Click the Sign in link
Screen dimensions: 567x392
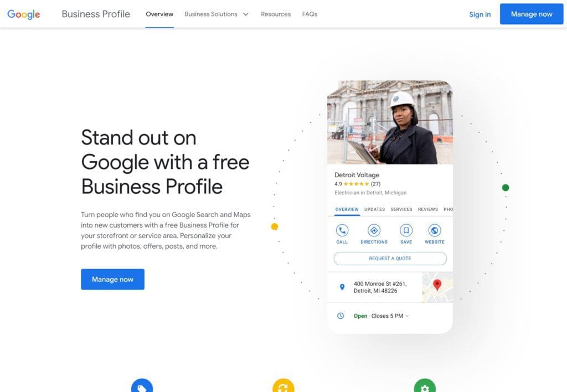tap(480, 14)
